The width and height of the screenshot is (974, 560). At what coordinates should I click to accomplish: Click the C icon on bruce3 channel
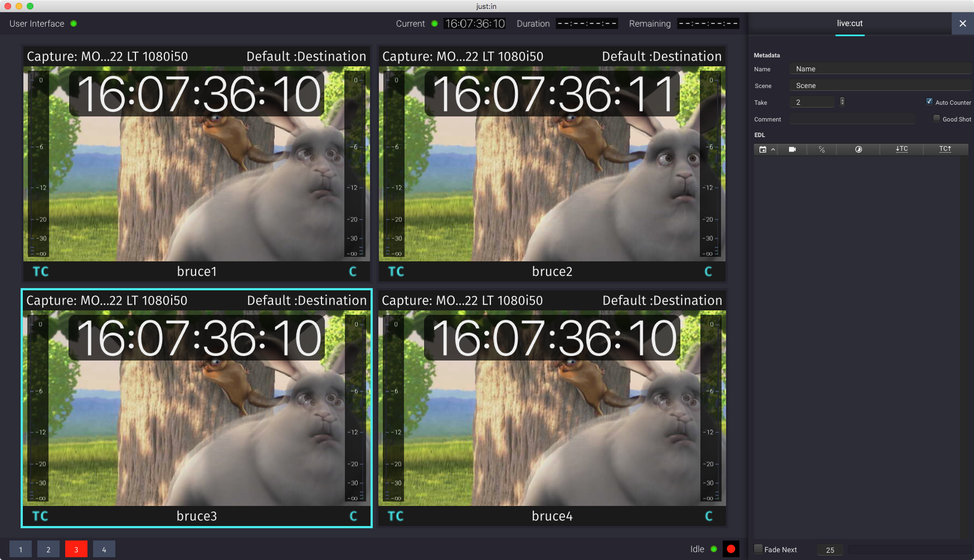tap(353, 516)
